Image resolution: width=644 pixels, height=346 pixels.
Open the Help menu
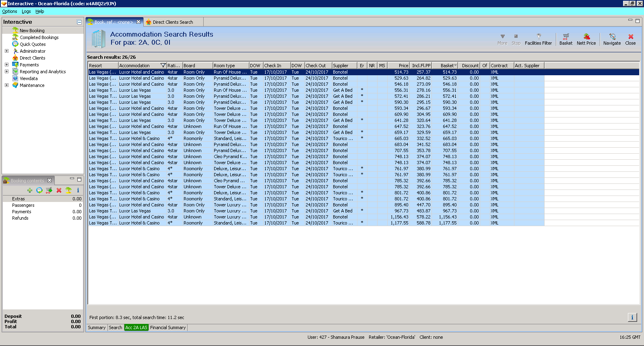click(39, 11)
